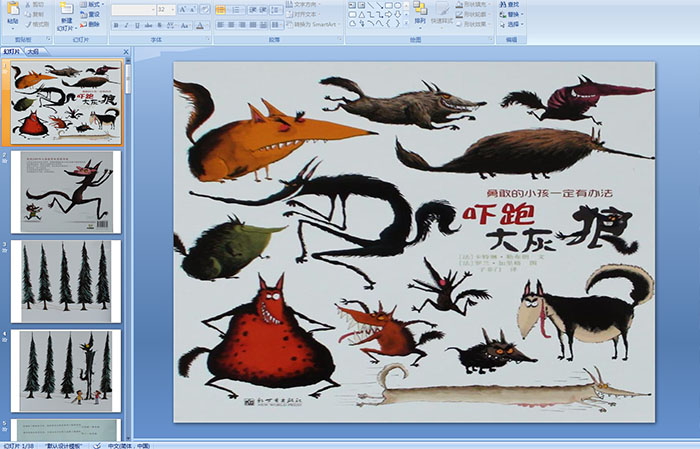This screenshot has height=449, width=700.
Task: Open the font name combo box
Action: click(133, 10)
